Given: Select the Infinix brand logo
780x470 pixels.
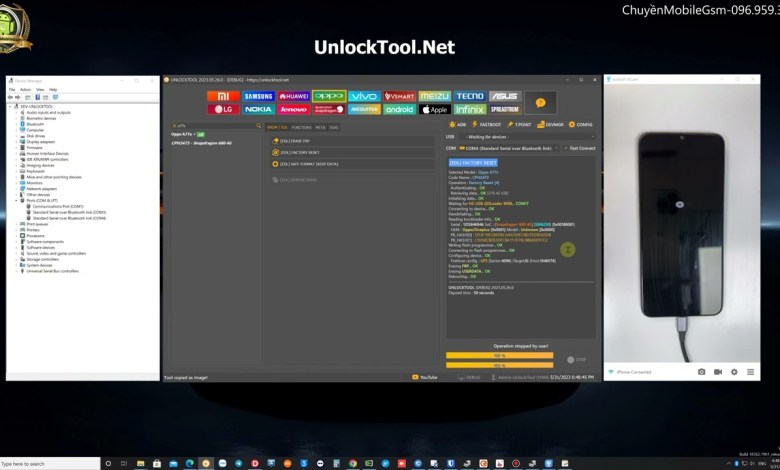Looking at the screenshot, I should (470, 109).
